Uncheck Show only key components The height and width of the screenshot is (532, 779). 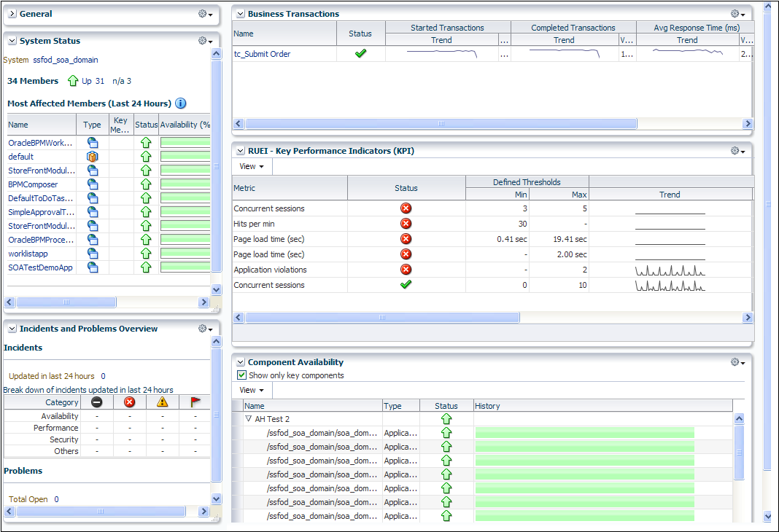241,375
